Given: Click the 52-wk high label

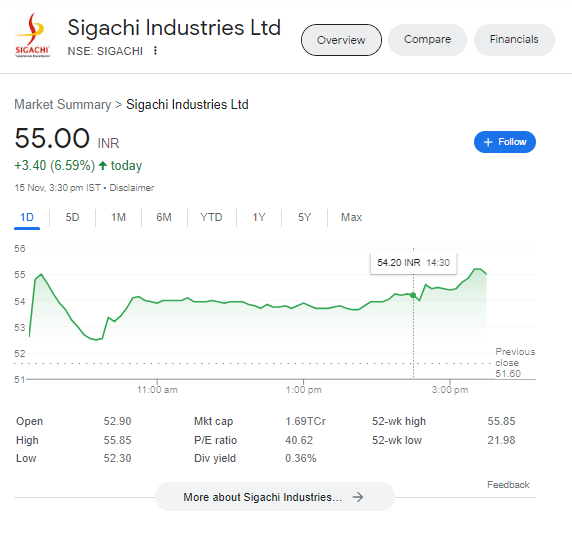Looking at the screenshot, I should pyautogui.click(x=399, y=421).
